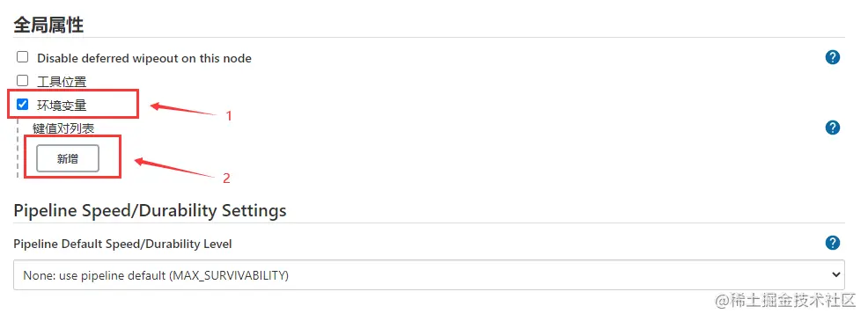
Task: Open help icon beside 键值对列表
Action: 833,128
